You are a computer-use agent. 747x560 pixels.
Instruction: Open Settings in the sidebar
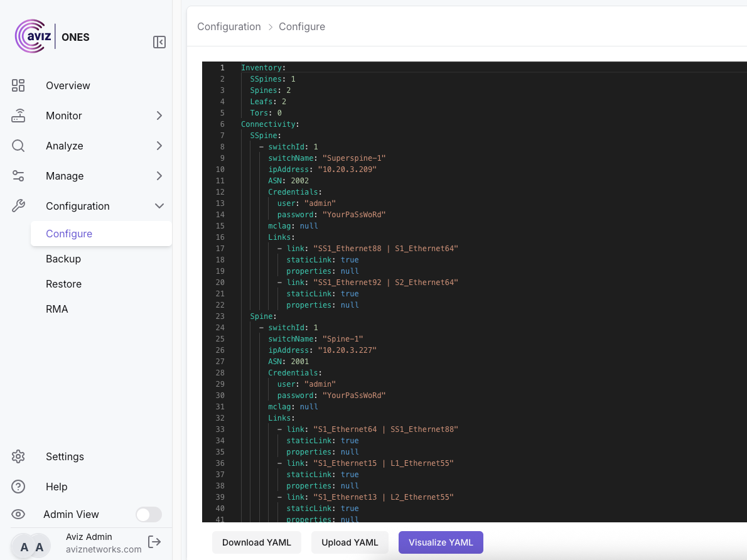(65, 456)
